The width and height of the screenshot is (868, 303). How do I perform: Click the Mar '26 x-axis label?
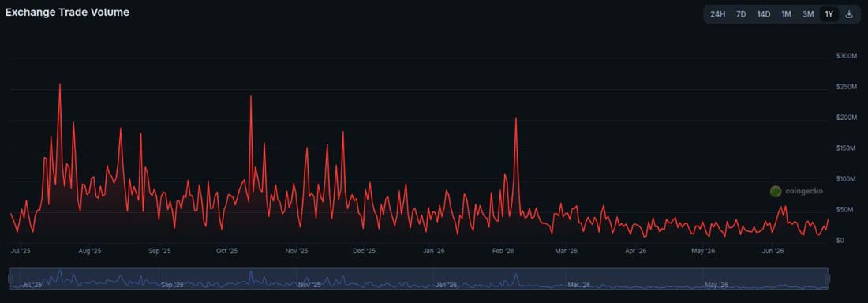click(x=567, y=251)
